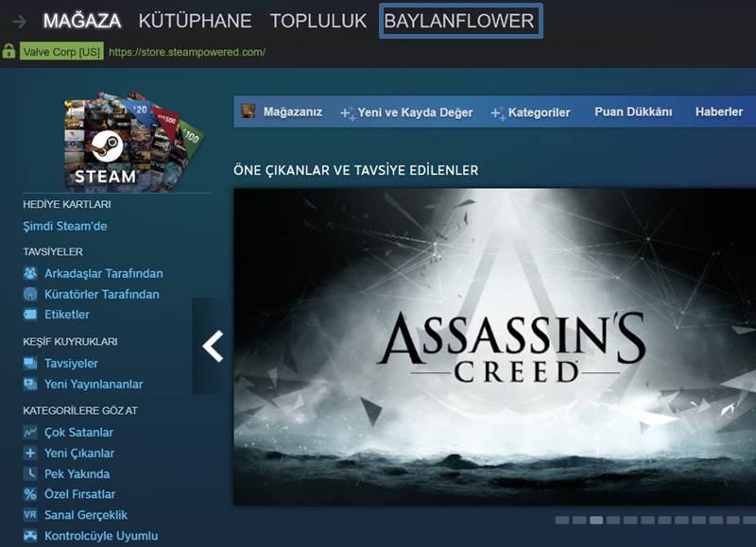756x547 pixels.
Task: Click the Pek Yakında clock icon
Action: tap(30, 473)
